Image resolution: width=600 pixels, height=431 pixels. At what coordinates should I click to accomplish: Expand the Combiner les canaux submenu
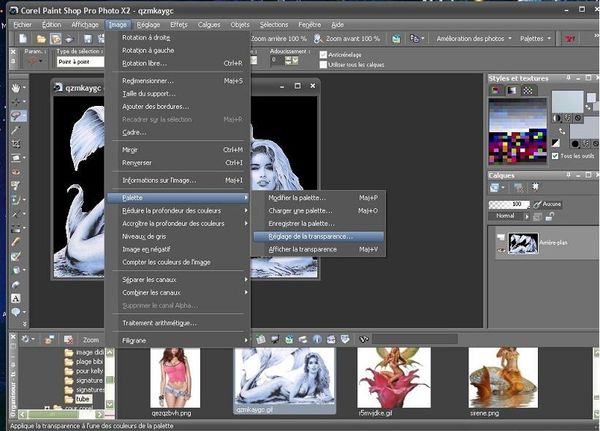(179, 293)
